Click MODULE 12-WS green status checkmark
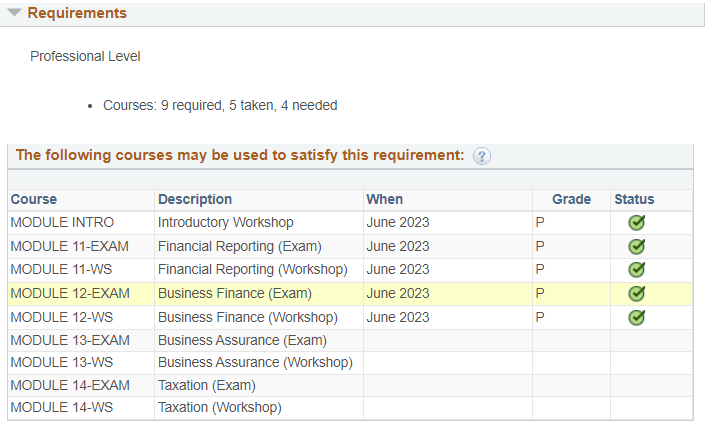Viewport: 716px width, 434px height. click(x=637, y=317)
